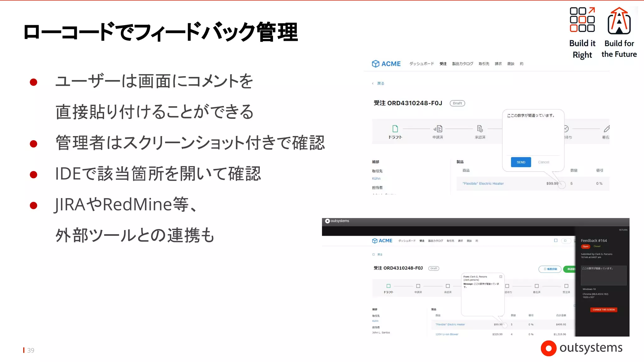
Task: Click the Submited by Clark G. Parsons text
Action: [597, 254]
